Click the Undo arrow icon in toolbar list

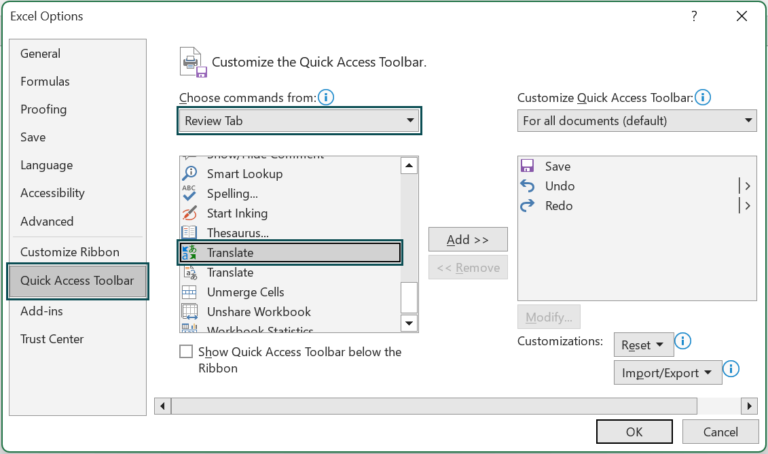click(527, 186)
